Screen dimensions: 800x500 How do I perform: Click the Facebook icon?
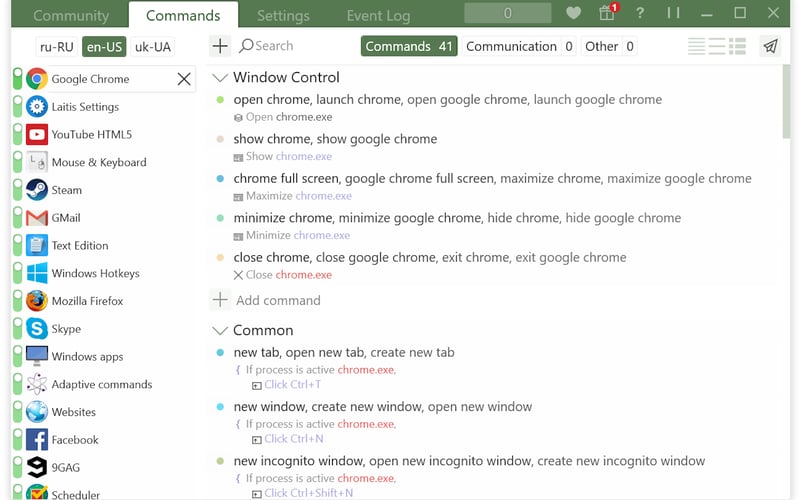(37, 440)
